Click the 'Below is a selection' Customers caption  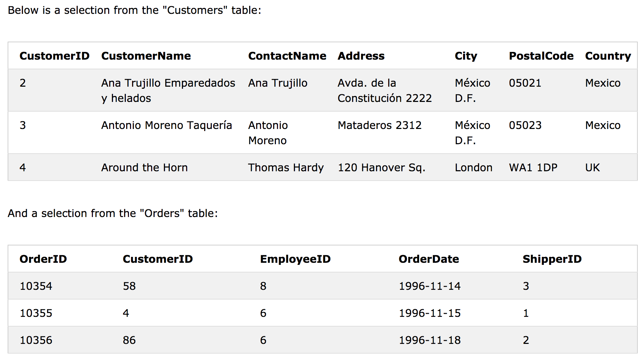click(134, 10)
